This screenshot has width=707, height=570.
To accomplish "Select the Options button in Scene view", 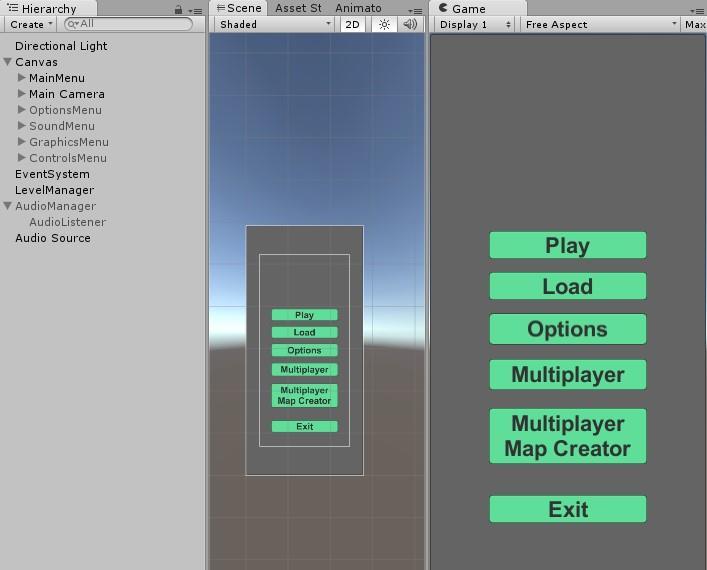I will 304,350.
